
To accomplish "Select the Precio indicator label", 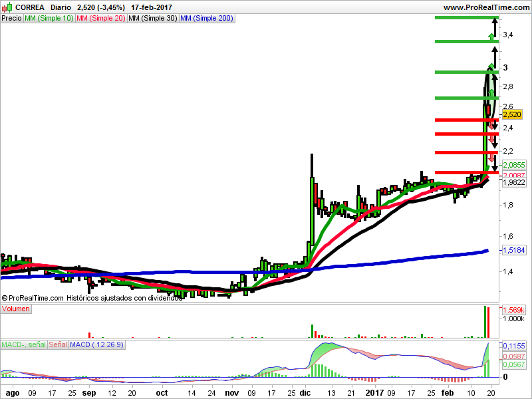I will coord(11,19).
